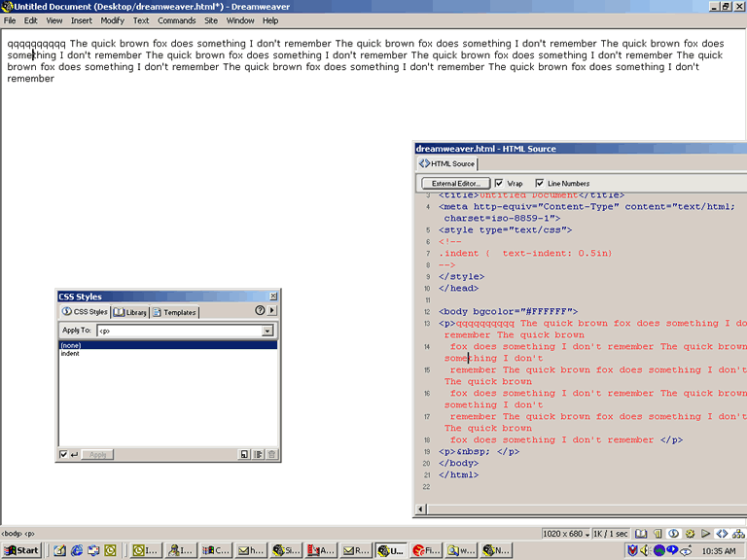Screen dimensions: 747x560
Task: Open the Text menu
Action: [140, 20]
